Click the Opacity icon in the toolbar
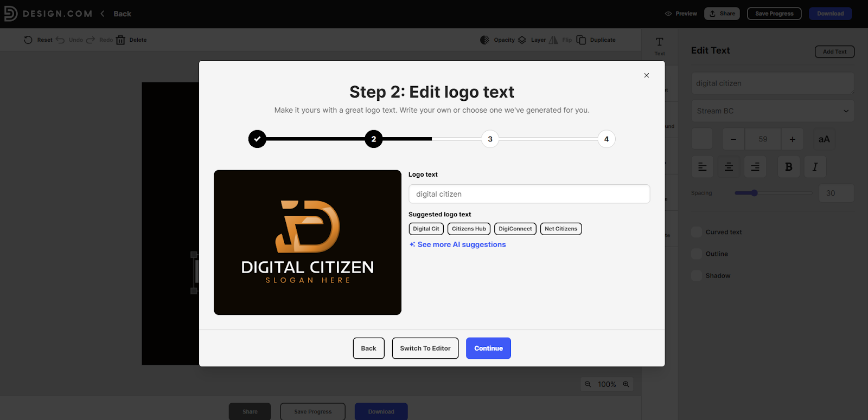The width and height of the screenshot is (868, 420). click(x=484, y=40)
